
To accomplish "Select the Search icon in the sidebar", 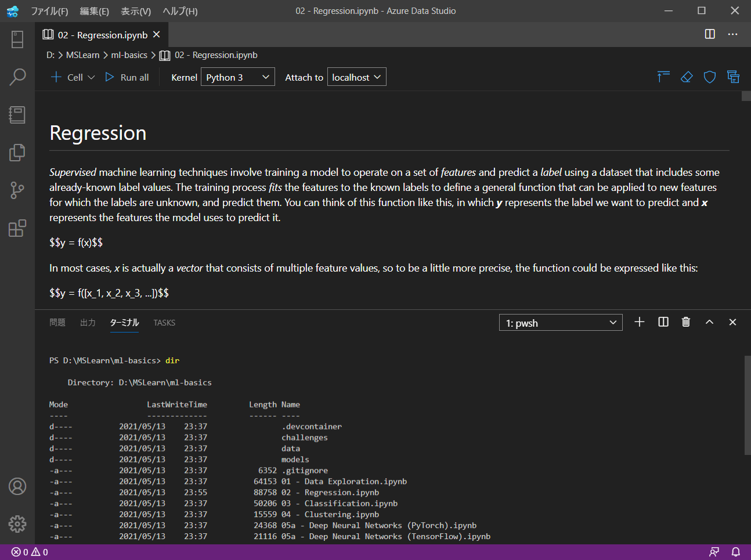I will [x=17, y=76].
